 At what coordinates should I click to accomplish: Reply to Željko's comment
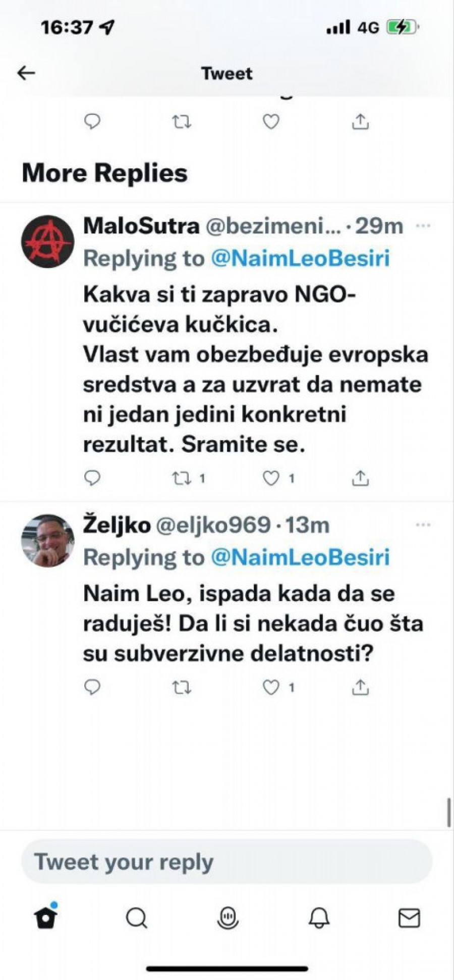tap(92, 687)
